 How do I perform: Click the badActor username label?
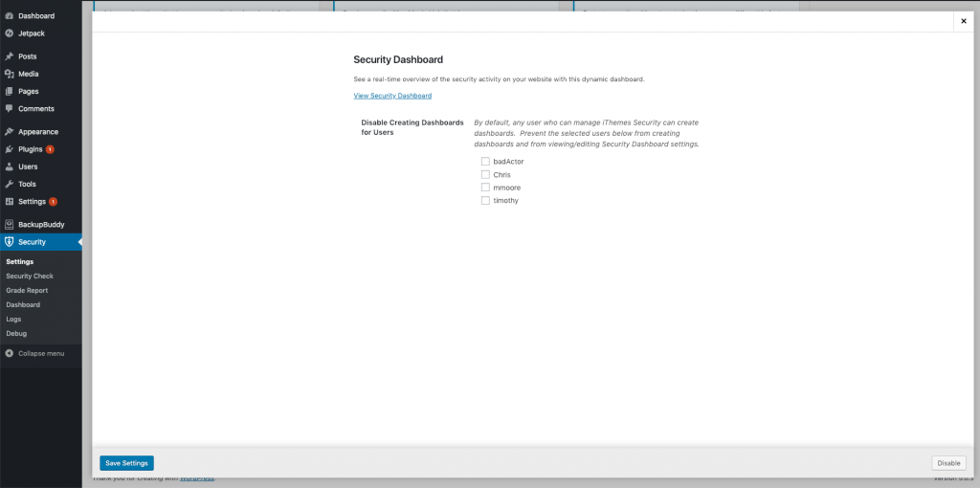pyautogui.click(x=508, y=161)
